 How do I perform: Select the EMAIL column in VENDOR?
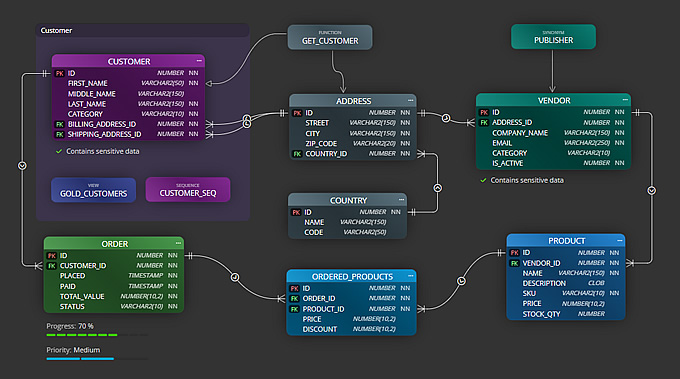coord(553,143)
